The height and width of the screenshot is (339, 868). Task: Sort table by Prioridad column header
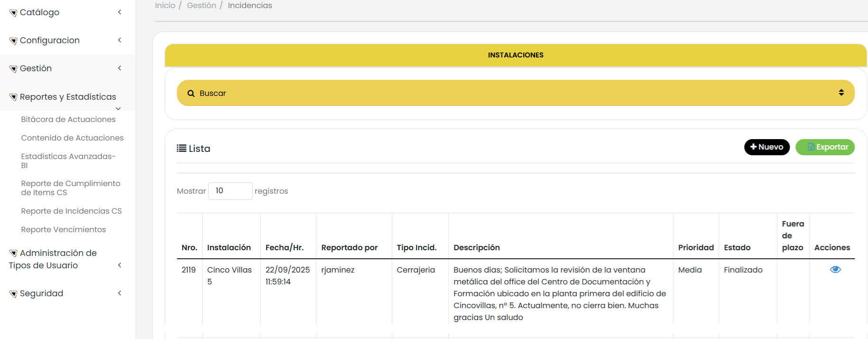point(695,248)
